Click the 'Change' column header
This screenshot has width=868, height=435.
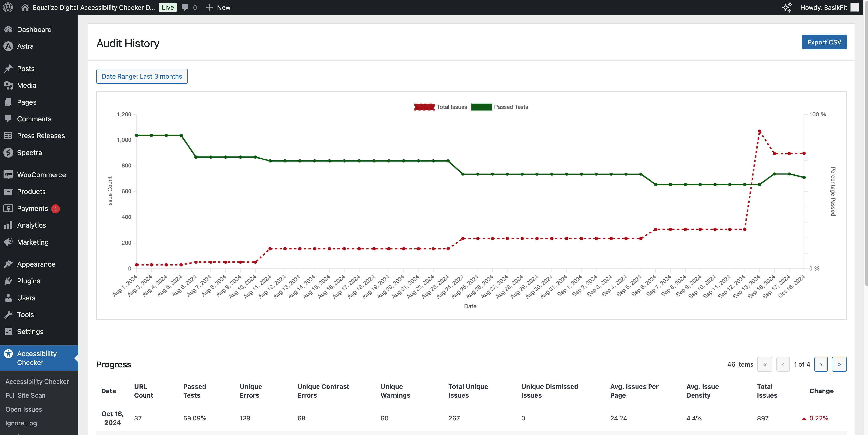[821, 391]
